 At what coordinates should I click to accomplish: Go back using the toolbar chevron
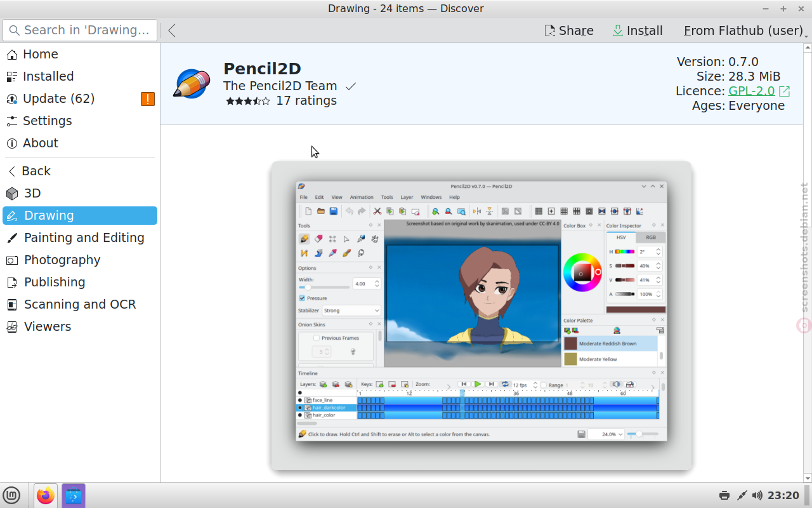[172, 30]
